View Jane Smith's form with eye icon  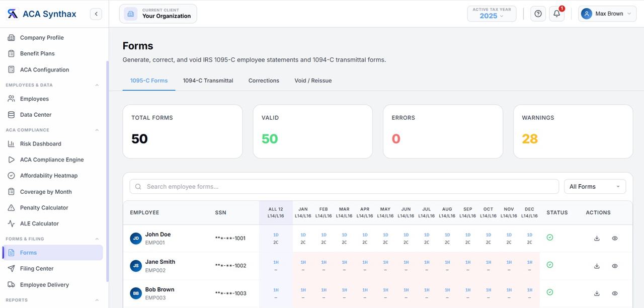[x=615, y=266]
